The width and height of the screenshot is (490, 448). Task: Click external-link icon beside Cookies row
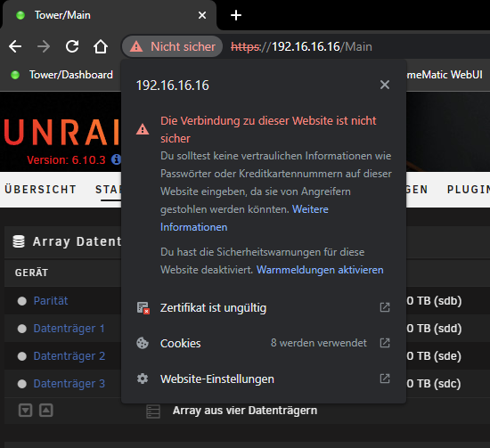click(x=385, y=343)
